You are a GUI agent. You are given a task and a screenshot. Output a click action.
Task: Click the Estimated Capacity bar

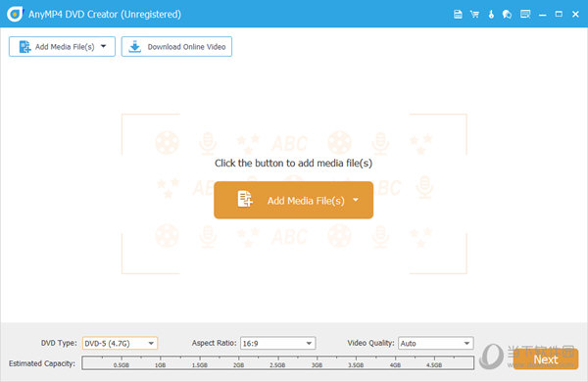pyautogui.click(x=278, y=362)
